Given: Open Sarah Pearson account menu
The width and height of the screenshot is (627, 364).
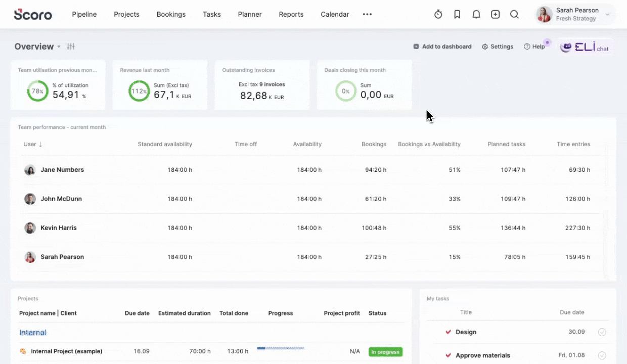Looking at the screenshot, I should pos(575,14).
